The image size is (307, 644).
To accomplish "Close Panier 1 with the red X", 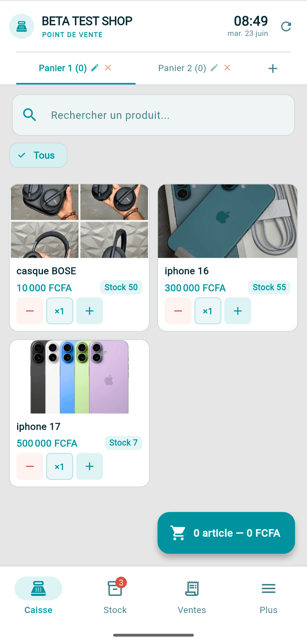I will coord(108,68).
